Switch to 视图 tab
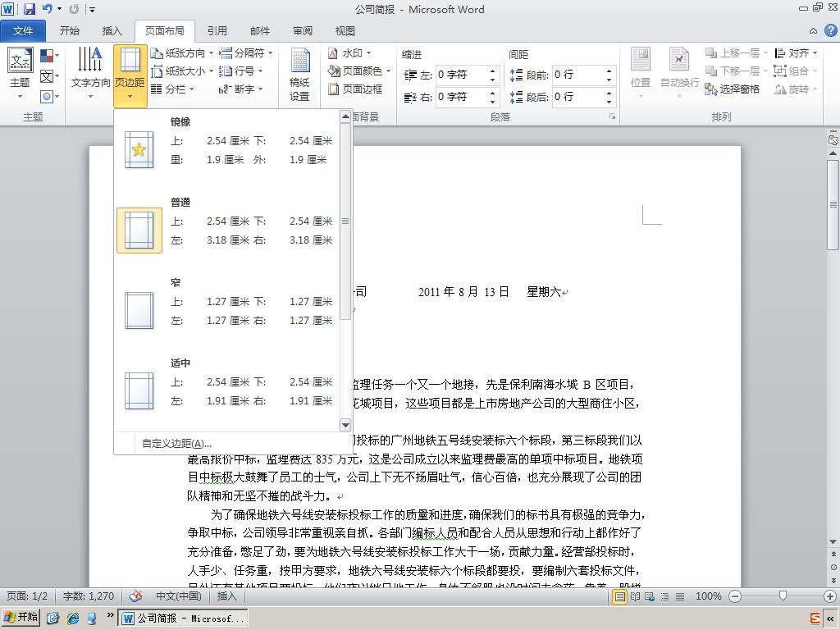The image size is (840, 630). click(345, 31)
